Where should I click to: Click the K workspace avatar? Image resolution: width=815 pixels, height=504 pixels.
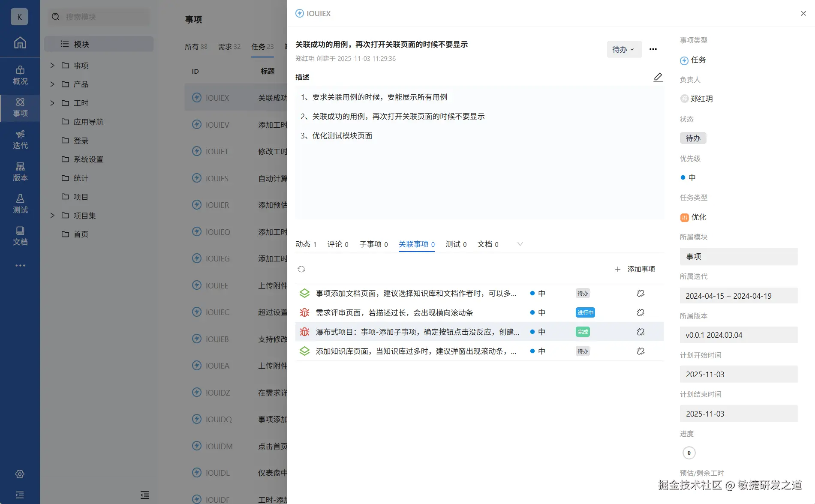point(19,17)
